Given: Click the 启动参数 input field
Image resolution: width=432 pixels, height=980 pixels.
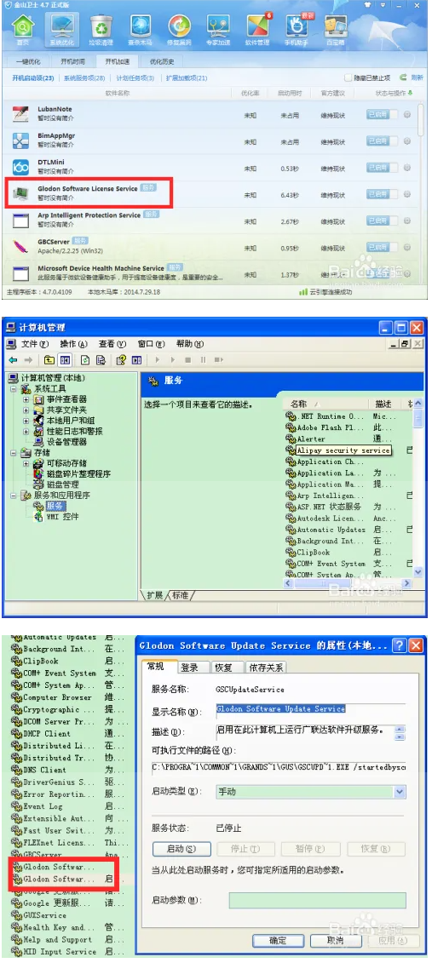Looking at the screenshot, I should pyautogui.click(x=317, y=900).
